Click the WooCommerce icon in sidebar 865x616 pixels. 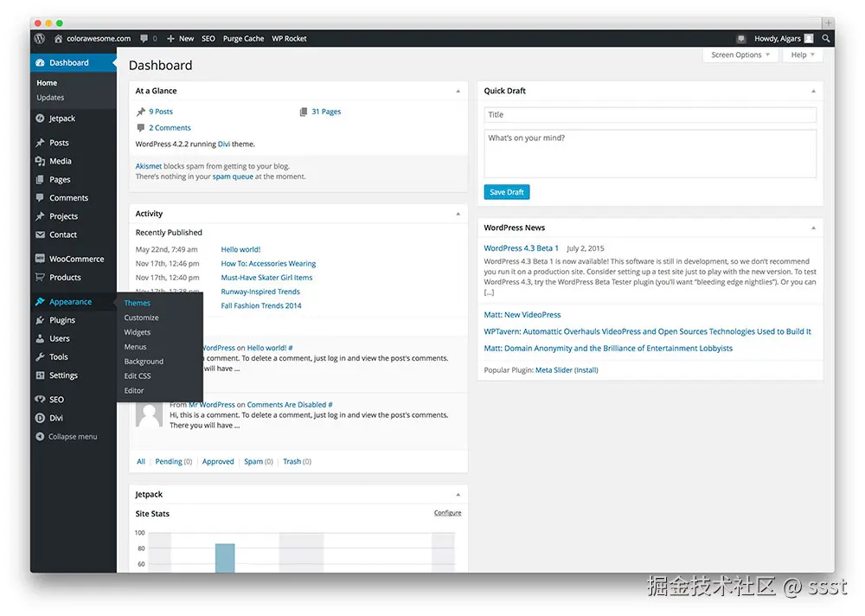click(40, 259)
